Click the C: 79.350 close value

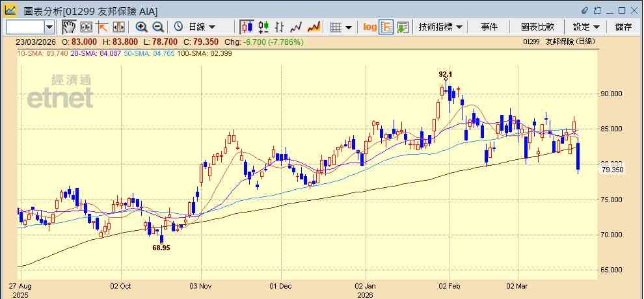[200, 42]
